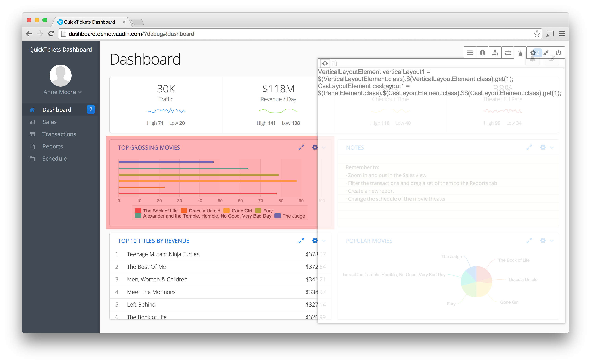Open Top 10 Titles settings gear dropdown
The height and width of the screenshot is (364, 591).
point(315,240)
